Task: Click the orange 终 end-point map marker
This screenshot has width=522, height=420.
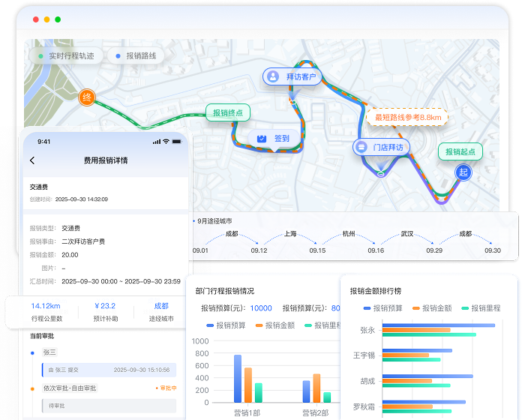Action: tap(87, 97)
